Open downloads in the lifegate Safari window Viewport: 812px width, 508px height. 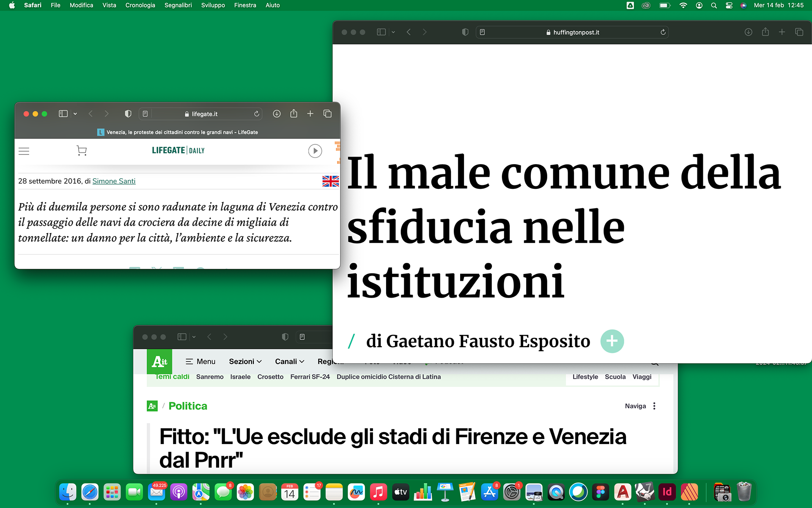click(x=277, y=113)
